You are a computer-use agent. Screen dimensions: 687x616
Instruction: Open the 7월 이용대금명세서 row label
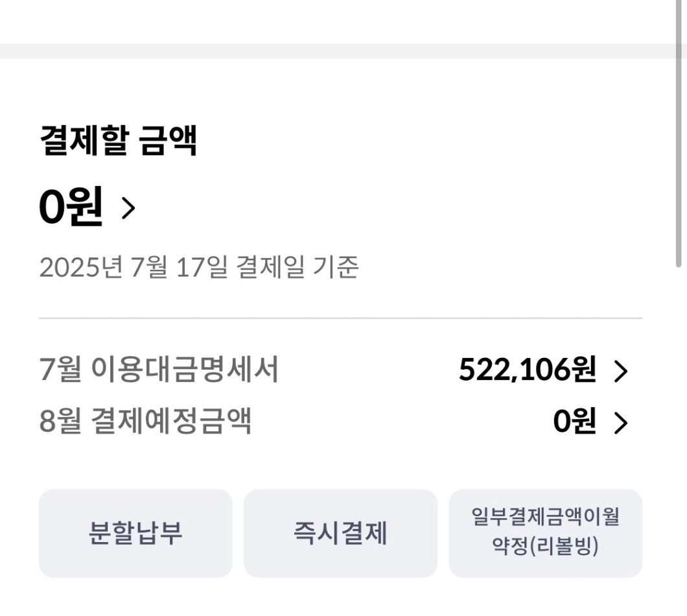[159, 370]
